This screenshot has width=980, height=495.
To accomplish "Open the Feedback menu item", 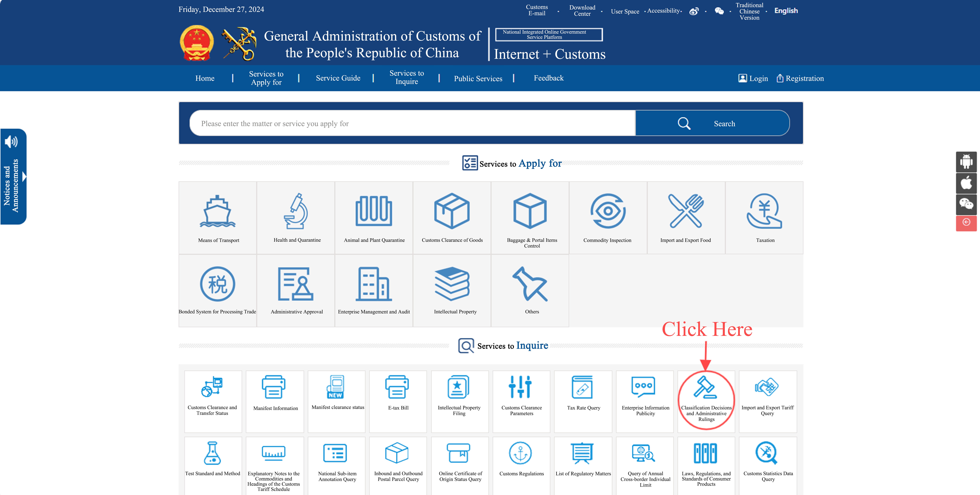I will (x=549, y=78).
